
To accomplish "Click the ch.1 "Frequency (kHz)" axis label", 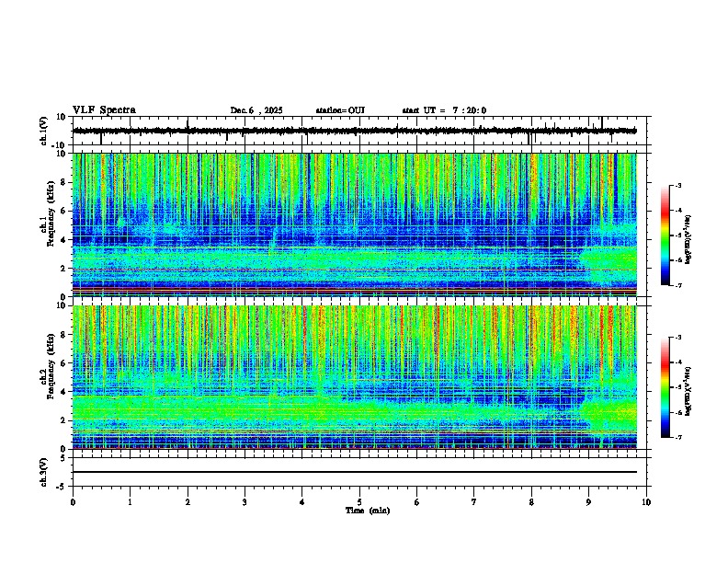I will (51, 214).
